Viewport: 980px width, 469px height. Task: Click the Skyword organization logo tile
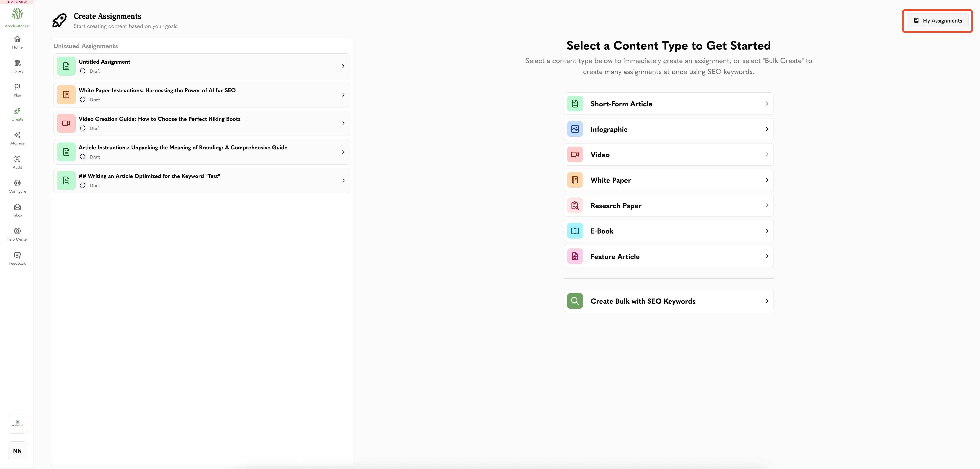[17, 424]
